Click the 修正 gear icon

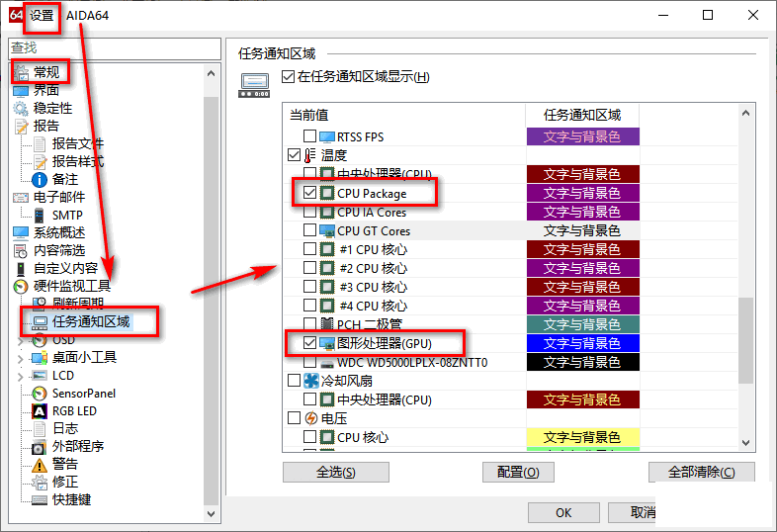[40, 483]
